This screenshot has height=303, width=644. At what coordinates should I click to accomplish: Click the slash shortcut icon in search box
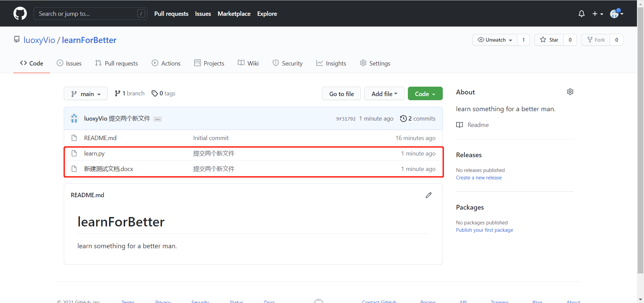[141, 13]
